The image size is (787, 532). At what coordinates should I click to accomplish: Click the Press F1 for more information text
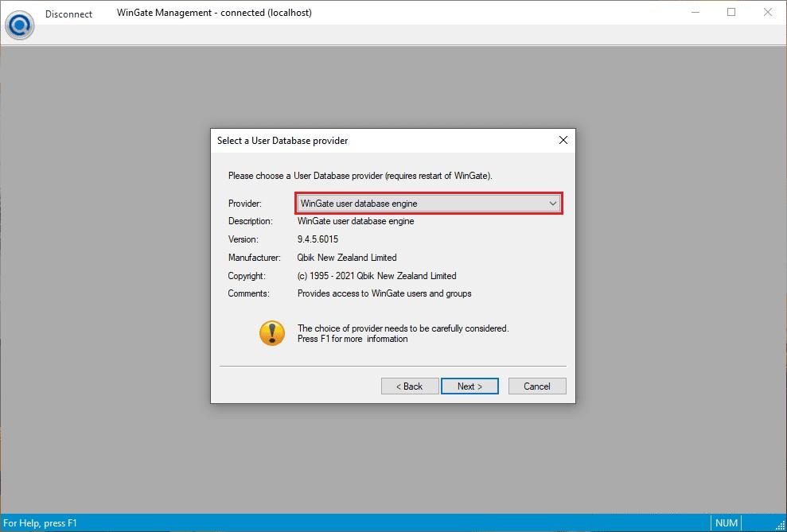(353, 339)
